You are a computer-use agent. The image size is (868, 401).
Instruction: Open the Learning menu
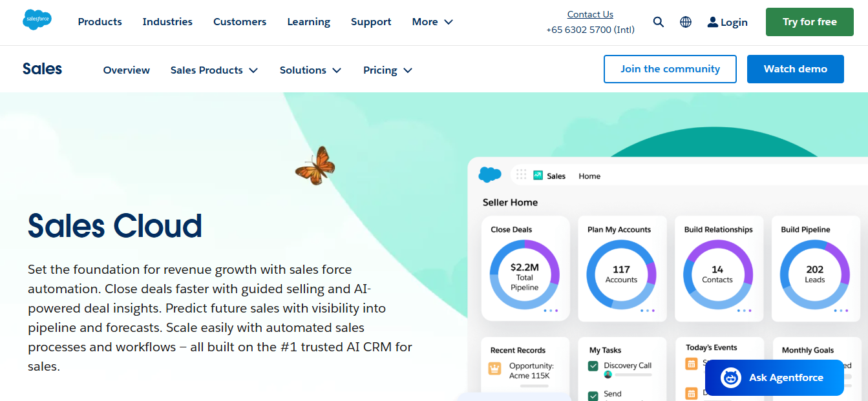pyautogui.click(x=308, y=21)
